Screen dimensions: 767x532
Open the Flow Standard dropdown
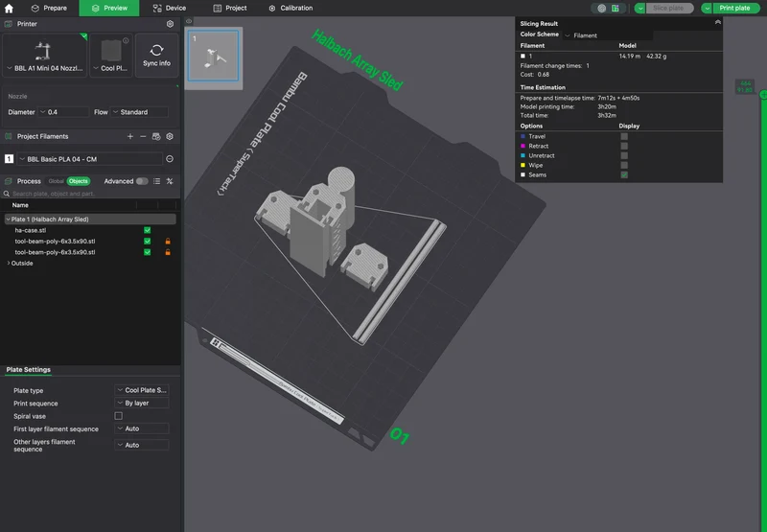click(139, 112)
